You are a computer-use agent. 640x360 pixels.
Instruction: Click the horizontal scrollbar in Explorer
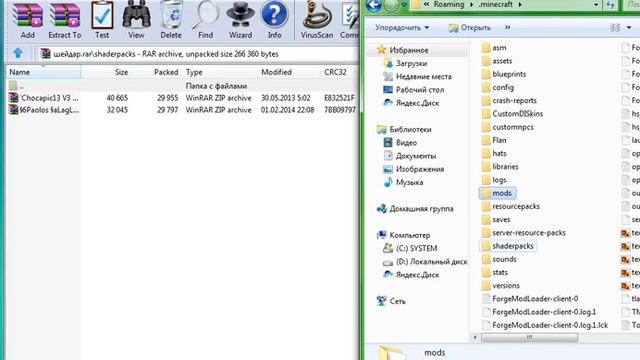(x=529, y=337)
